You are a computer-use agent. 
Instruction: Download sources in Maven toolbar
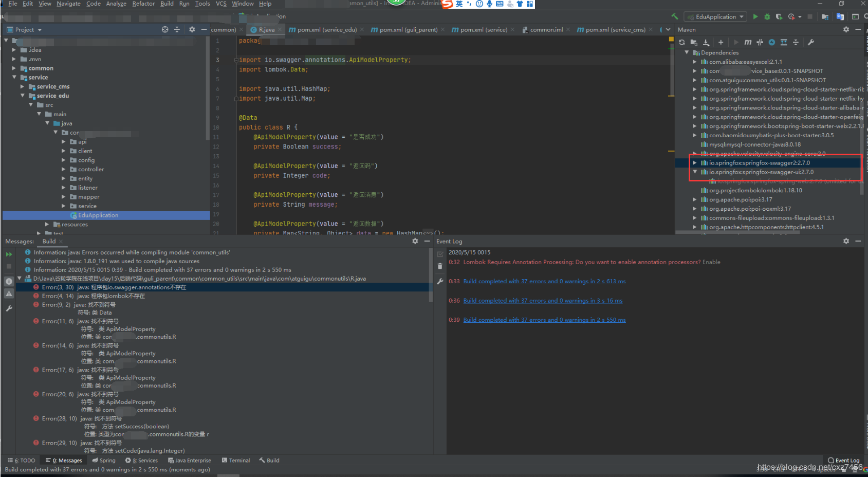(x=706, y=42)
